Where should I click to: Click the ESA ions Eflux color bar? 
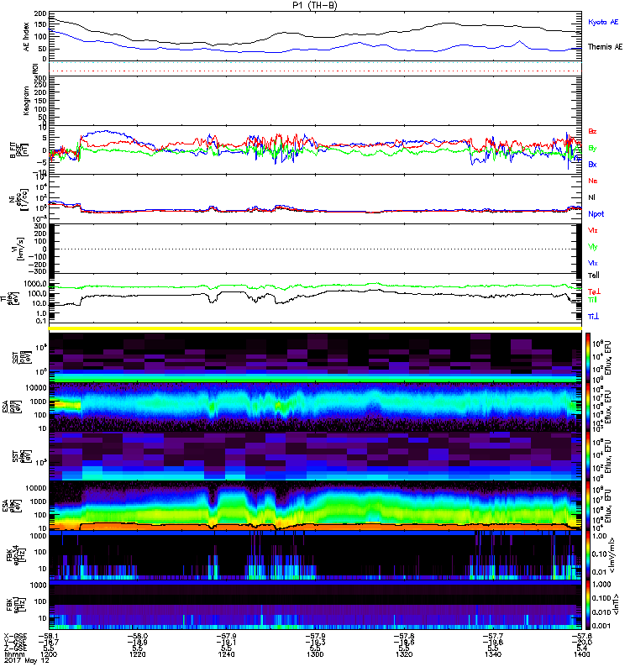tap(588, 407)
